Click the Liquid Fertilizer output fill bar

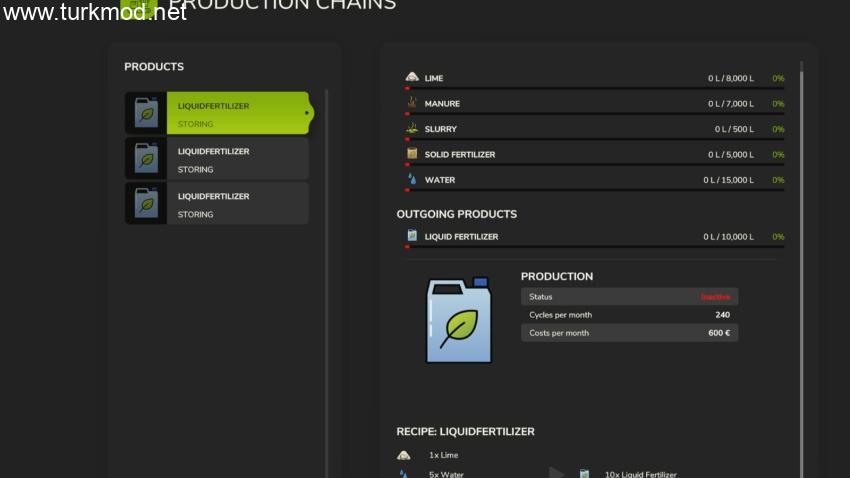pyautogui.click(x=594, y=247)
